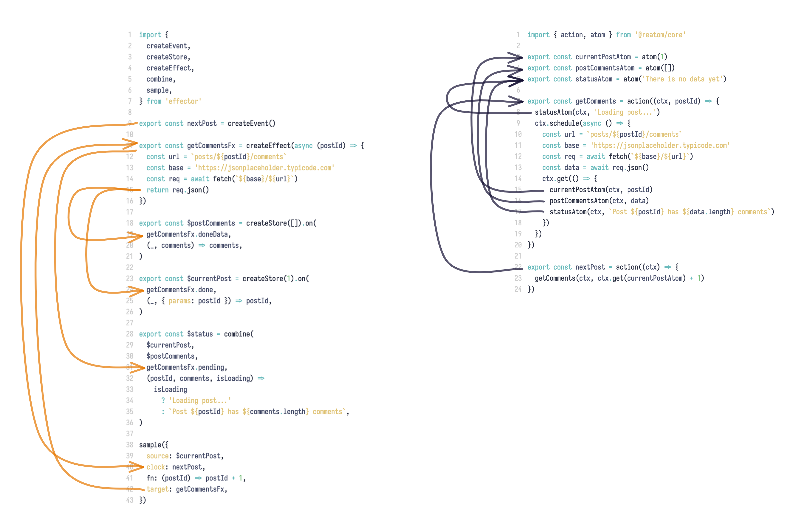This screenshot has width=807, height=532.
Task: Click '@reatom/core' import string
Action: pyautogui.click(x=660, y=35)
